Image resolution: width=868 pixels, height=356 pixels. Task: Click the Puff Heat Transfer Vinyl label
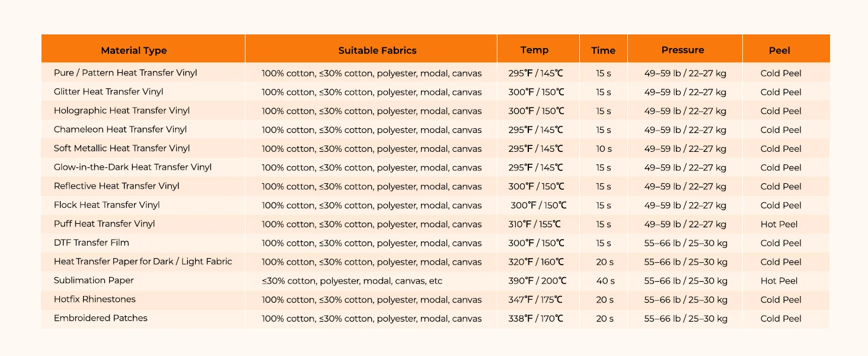click(104, 224)
